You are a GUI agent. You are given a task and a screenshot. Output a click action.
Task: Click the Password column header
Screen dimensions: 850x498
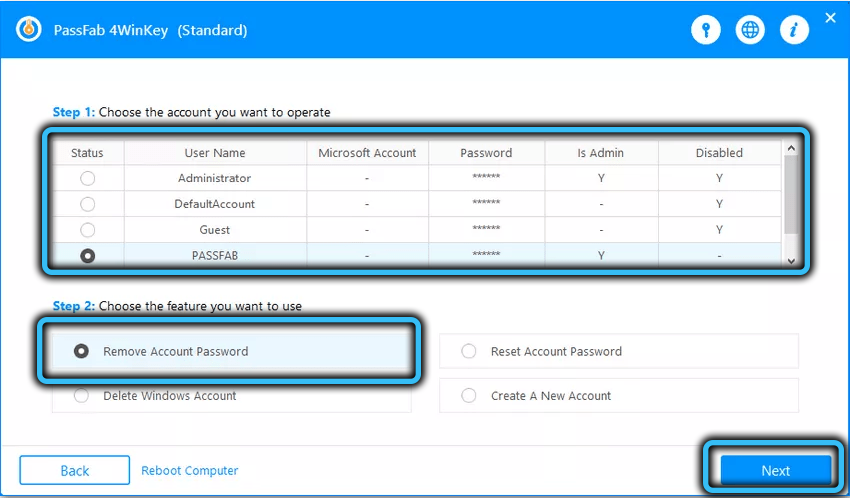tap(486, 153)
